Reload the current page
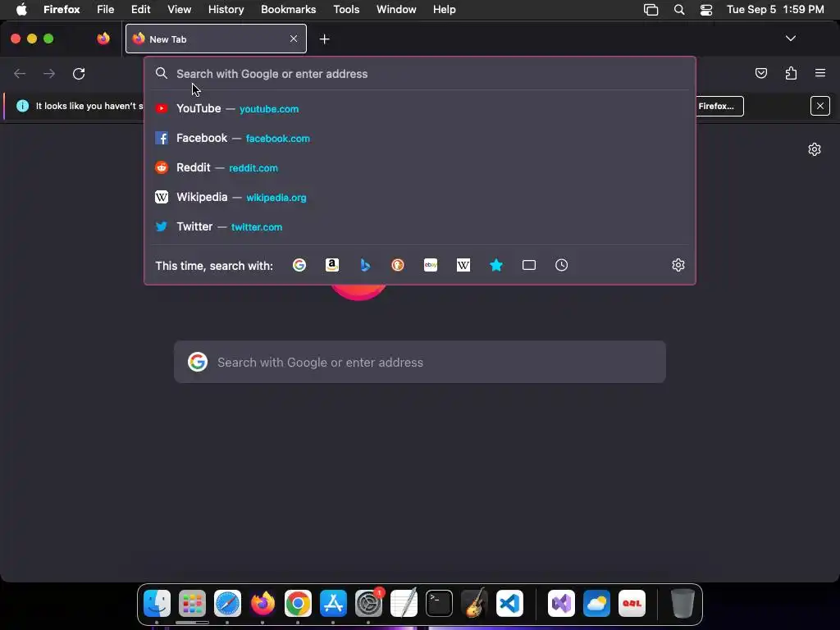840x630 pixels. tap(79, 73)
